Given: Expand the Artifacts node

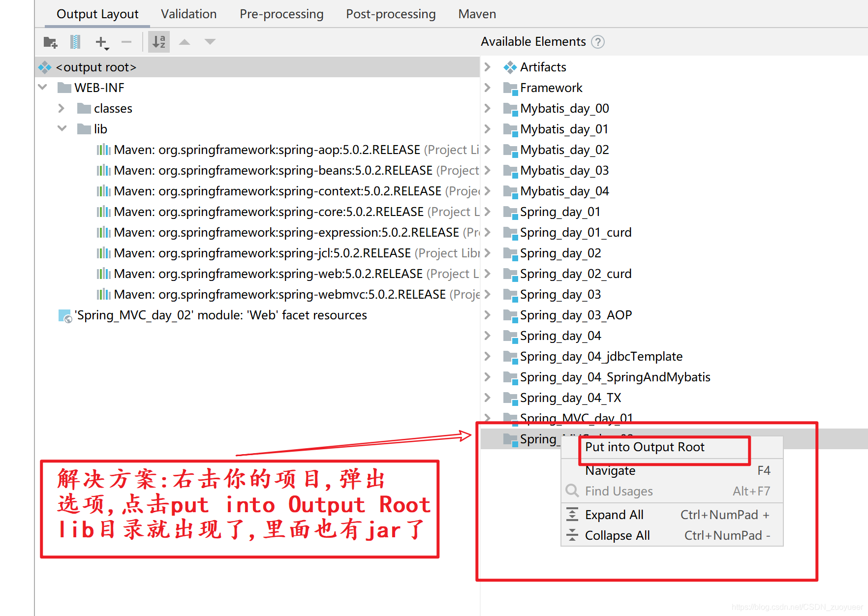Looking at the screenshot, I should coord(488,67).
